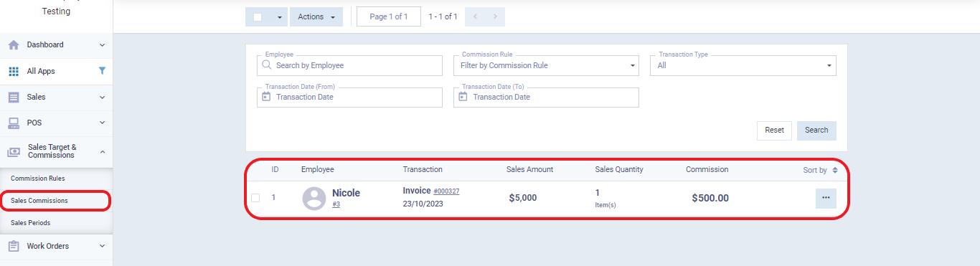Click the POS monitor icon
This screenshot has width=980, height=266.
pyautogui.click(x=14, y=123)
